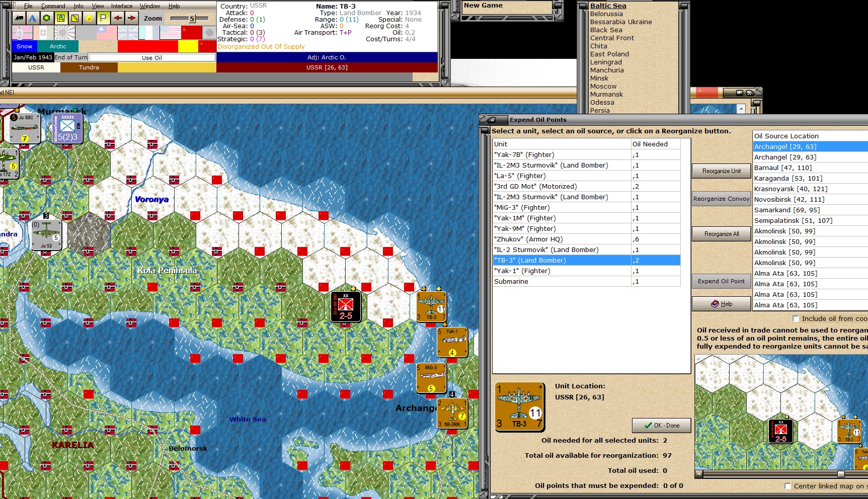Enable the 'Include oil from' checkbox
This screenshot has height=499, width=868.
point(796,318)
